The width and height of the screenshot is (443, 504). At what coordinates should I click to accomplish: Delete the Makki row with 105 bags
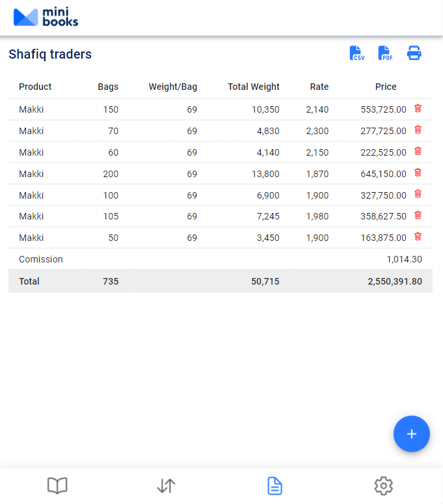[418, 216]
